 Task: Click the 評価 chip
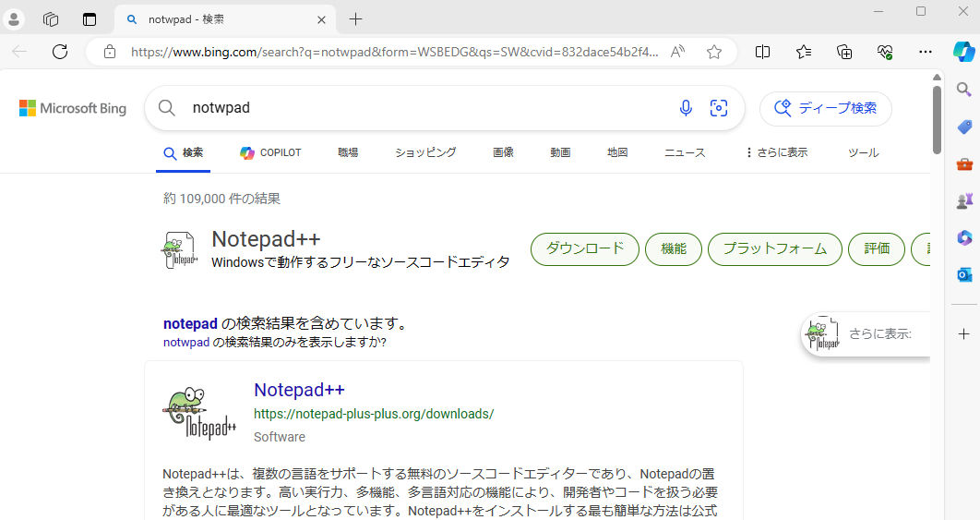click(x=877, y=249)
